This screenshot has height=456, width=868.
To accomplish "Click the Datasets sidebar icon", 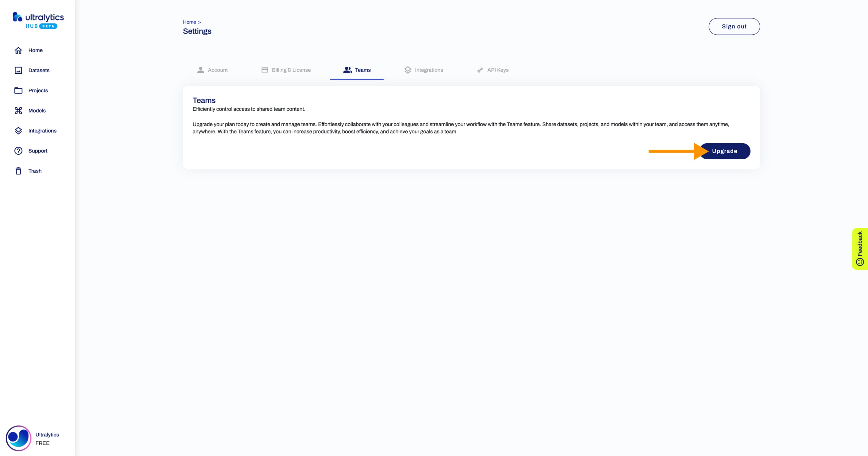I will point(18,70).
